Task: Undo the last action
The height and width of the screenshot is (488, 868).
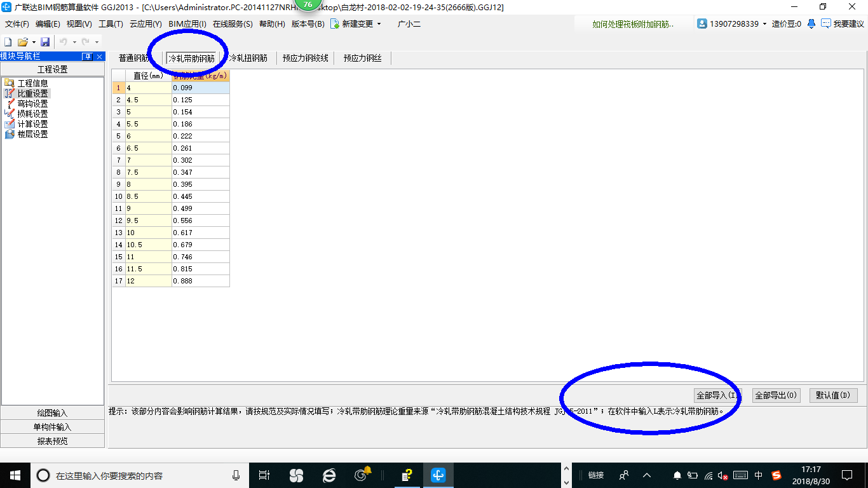Action: (64, 42)
